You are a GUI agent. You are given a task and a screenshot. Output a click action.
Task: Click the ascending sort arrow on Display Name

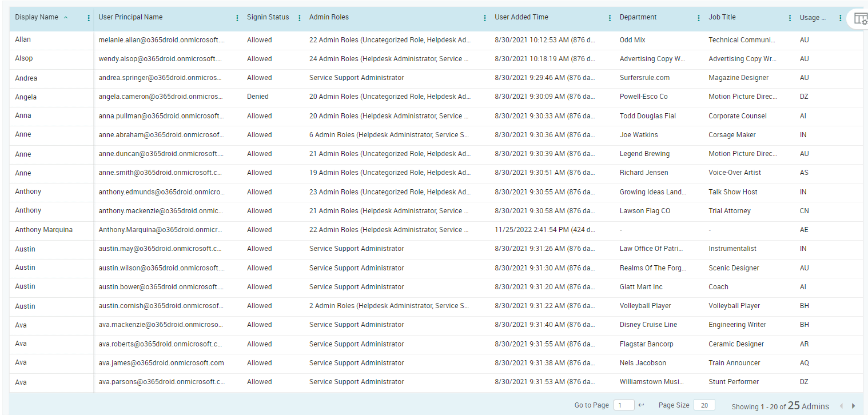[65, 17]
